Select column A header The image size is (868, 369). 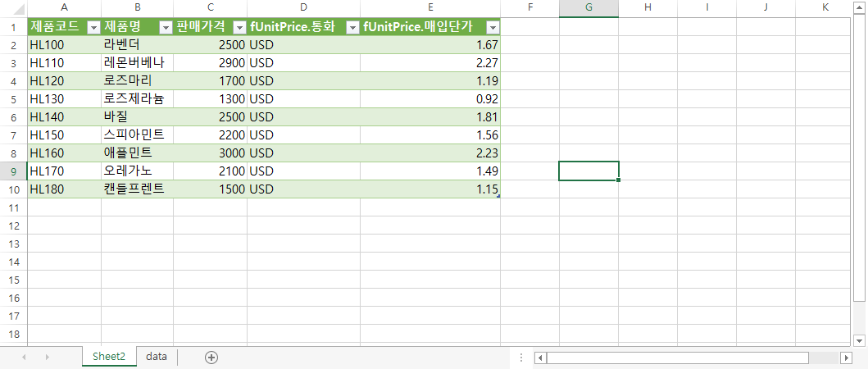point(64,7)
